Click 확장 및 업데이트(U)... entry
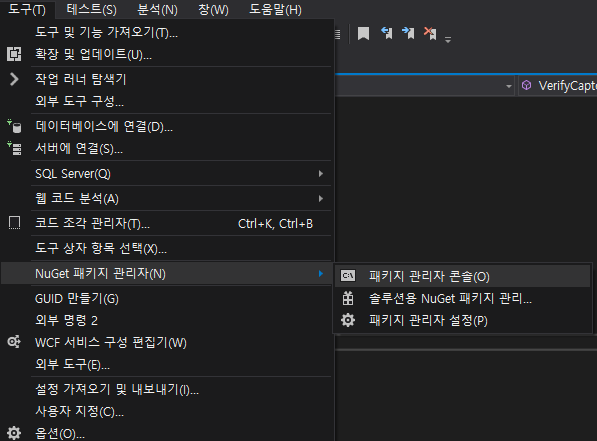Screen dimensions: 597x441 coord(168,54)
